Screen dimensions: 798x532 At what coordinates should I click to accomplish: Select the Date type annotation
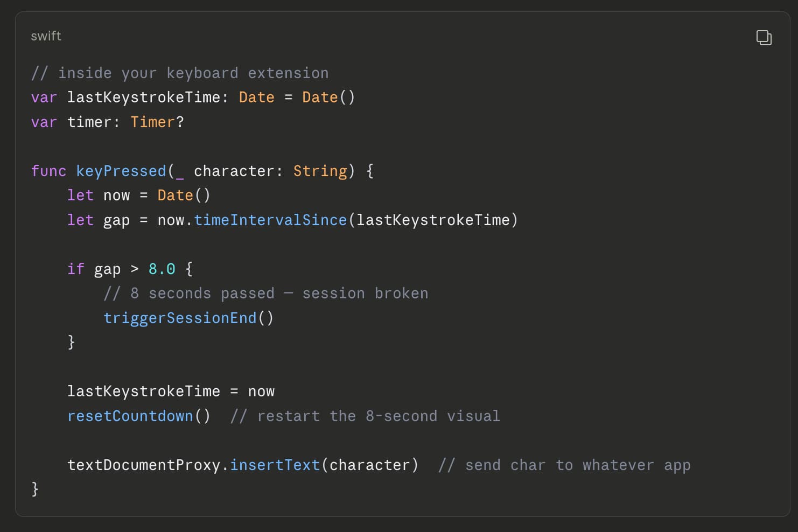tap(257, 97)
